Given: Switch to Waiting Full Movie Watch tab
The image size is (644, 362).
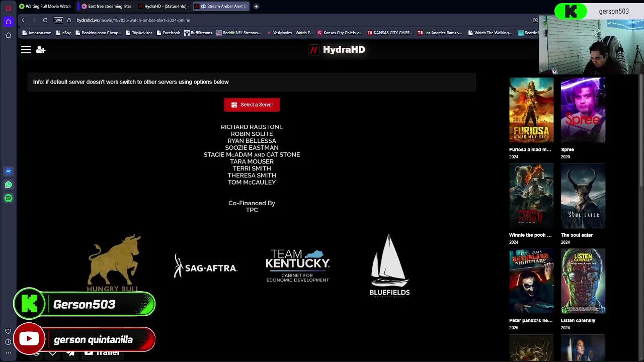Looking at the screenshot, I should (x=46, y=7).
